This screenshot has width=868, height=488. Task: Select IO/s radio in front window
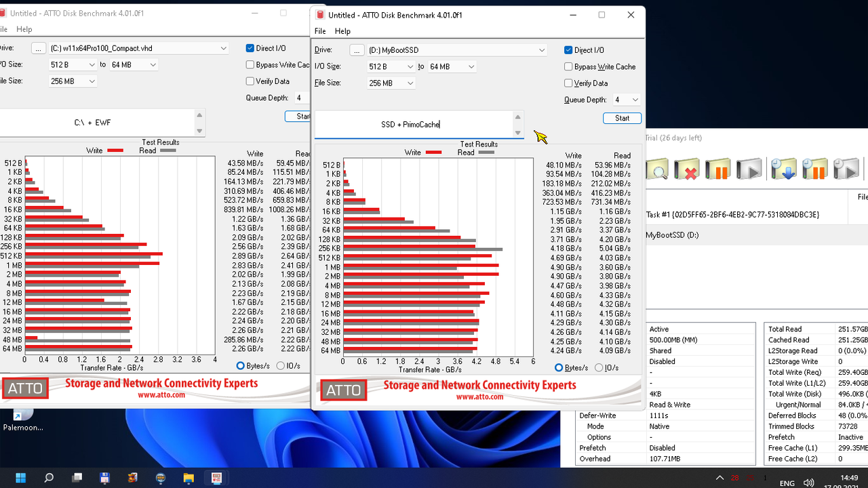click(x=599, y=367)
